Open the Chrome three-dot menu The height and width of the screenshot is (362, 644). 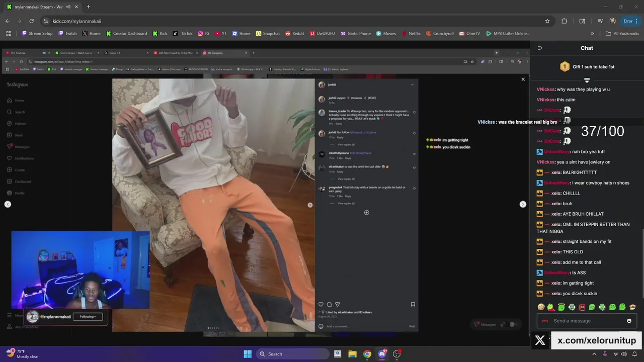[x=637, y=21]
